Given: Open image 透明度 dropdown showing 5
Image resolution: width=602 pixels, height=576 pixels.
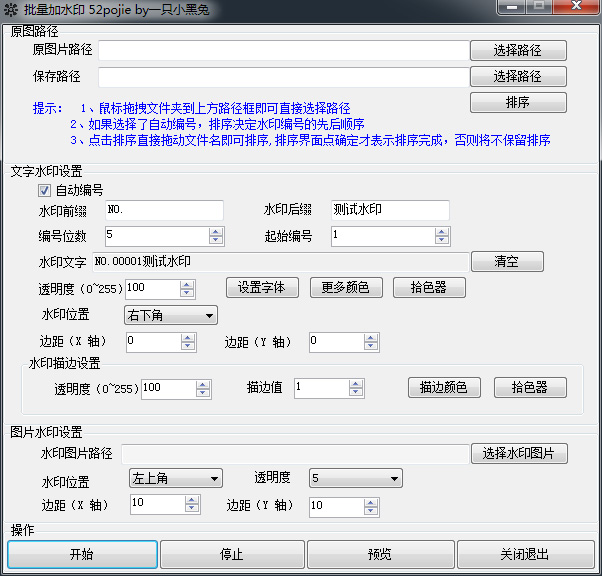Looking at the screenshot, I should tap(356, 478).
